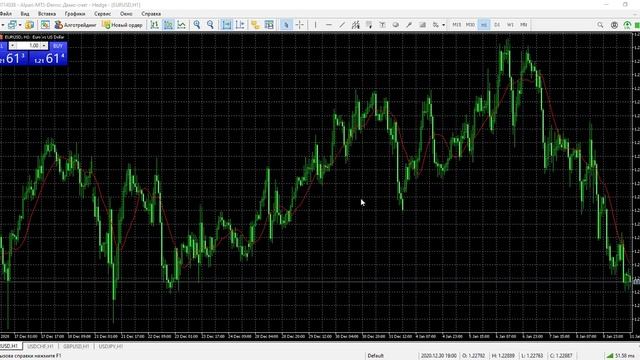
Task: Click the buy price quote tile
Action: 49,58
